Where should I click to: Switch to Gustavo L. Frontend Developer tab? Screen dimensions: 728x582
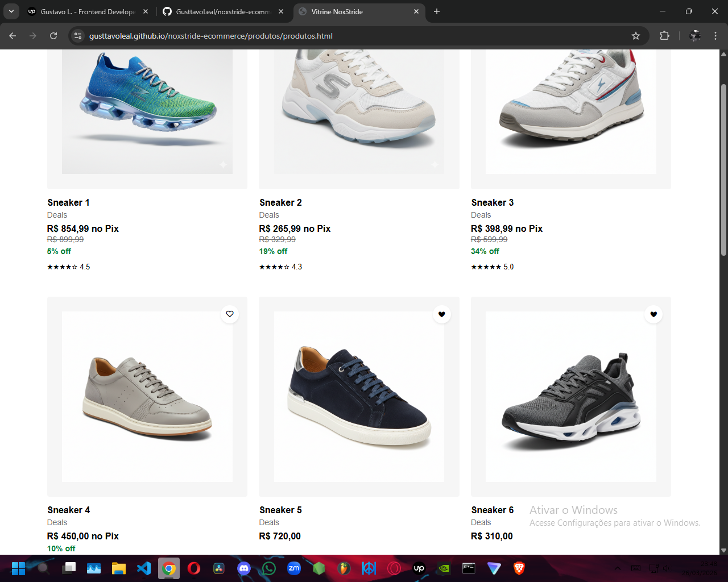click(88, 11)
